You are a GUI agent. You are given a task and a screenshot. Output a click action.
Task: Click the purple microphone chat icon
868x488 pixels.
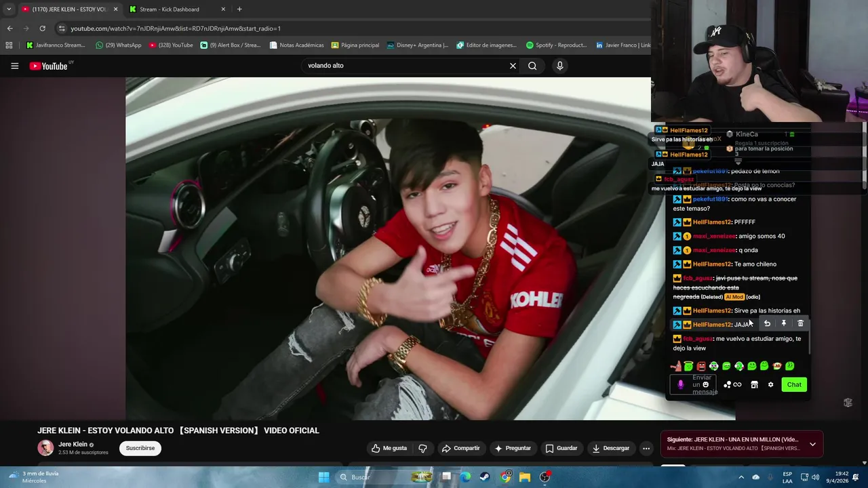click(x=681, y=385)
